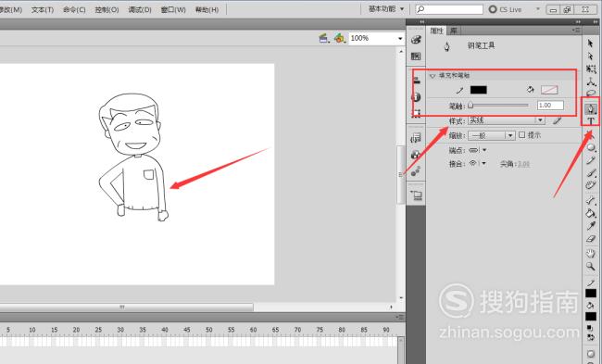Viewport: 602px width, 364px height.
Task: Switch to the 库 library tab
Action: (x=454, y=31)
